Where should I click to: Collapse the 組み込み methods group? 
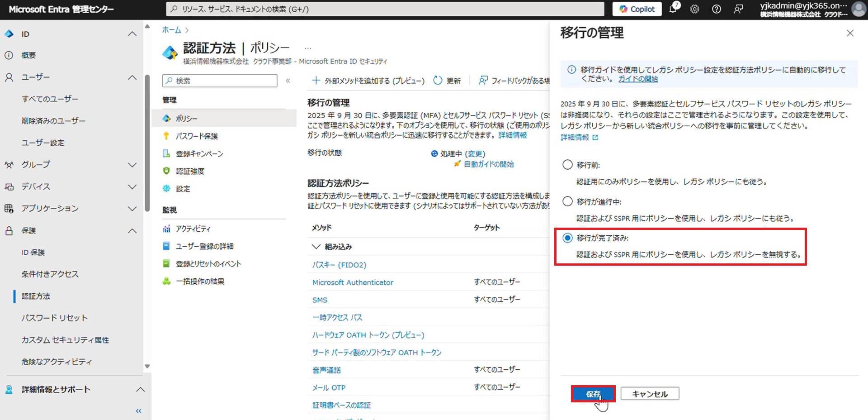click(316, 247)
